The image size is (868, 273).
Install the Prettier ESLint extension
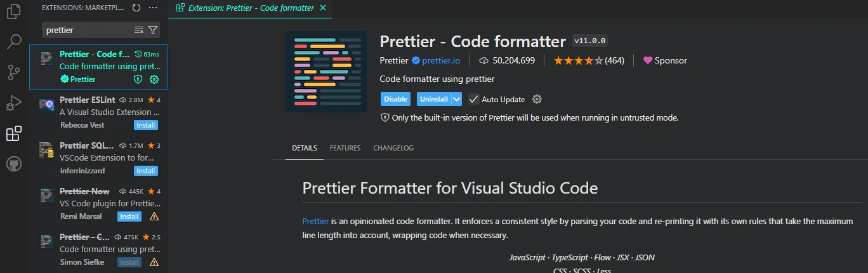click(145, 125)
